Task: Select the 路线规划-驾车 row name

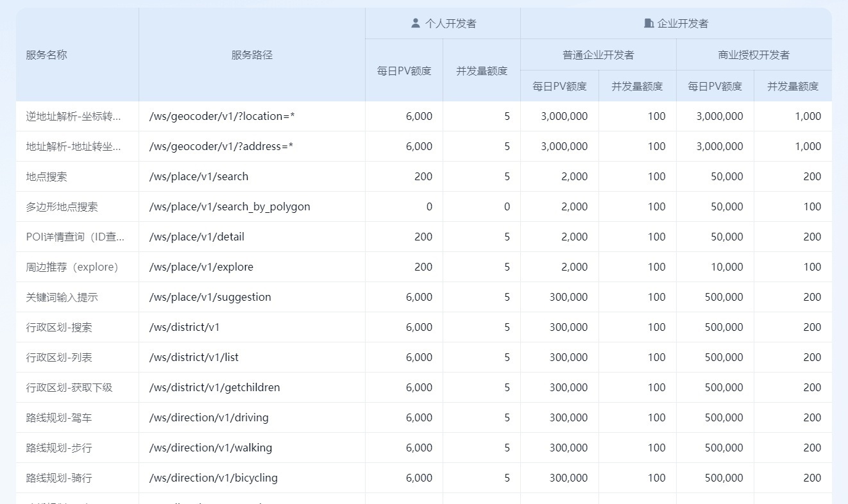Action: [x=59, y=417]
